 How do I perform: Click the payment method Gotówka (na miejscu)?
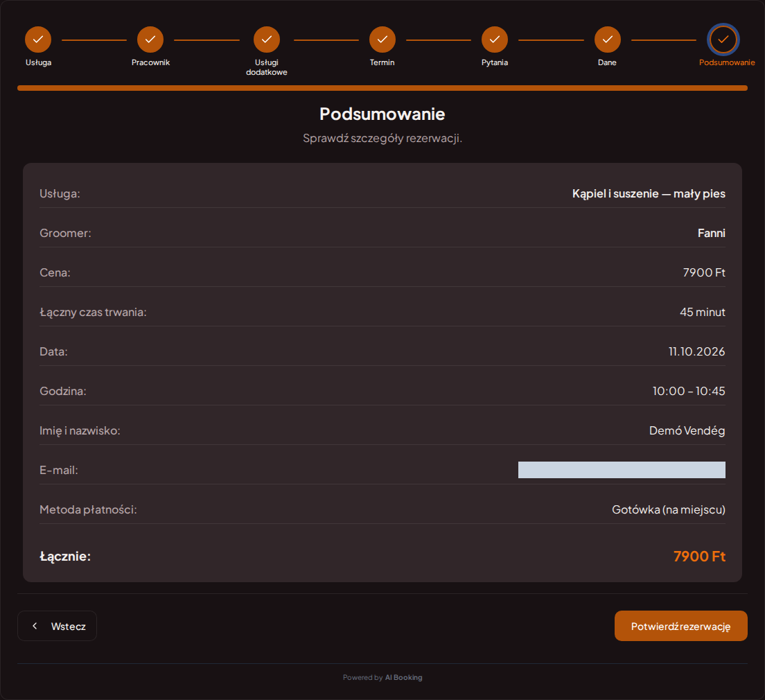tap(669, 509)
